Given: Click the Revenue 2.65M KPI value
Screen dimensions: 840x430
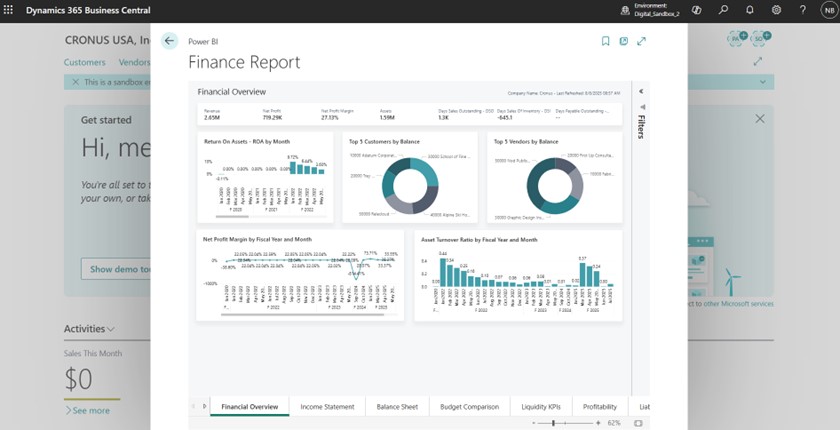Looking at the screenshot, I should [212, 117].
